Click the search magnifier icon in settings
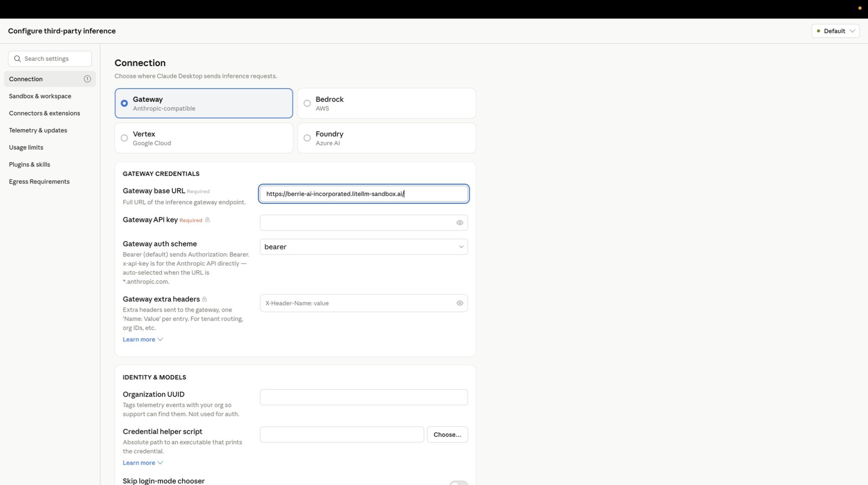 pyautogui.click(x=18, y=59)
